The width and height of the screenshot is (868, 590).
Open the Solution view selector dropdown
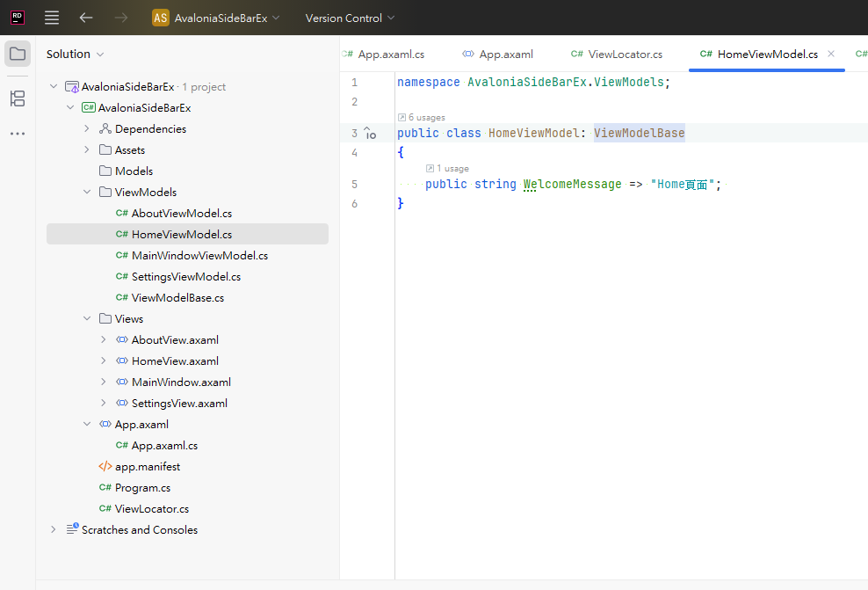pyautogui.click(x=75, y=54)
